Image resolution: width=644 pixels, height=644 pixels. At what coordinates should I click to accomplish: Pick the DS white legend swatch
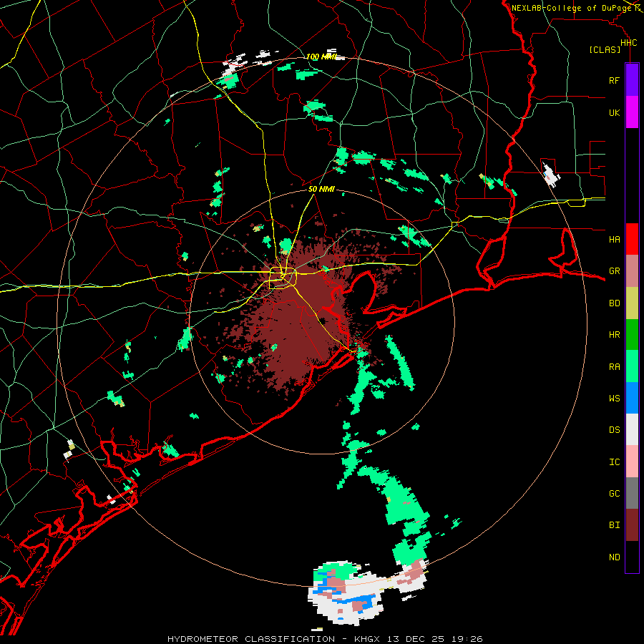pos(632,429)
